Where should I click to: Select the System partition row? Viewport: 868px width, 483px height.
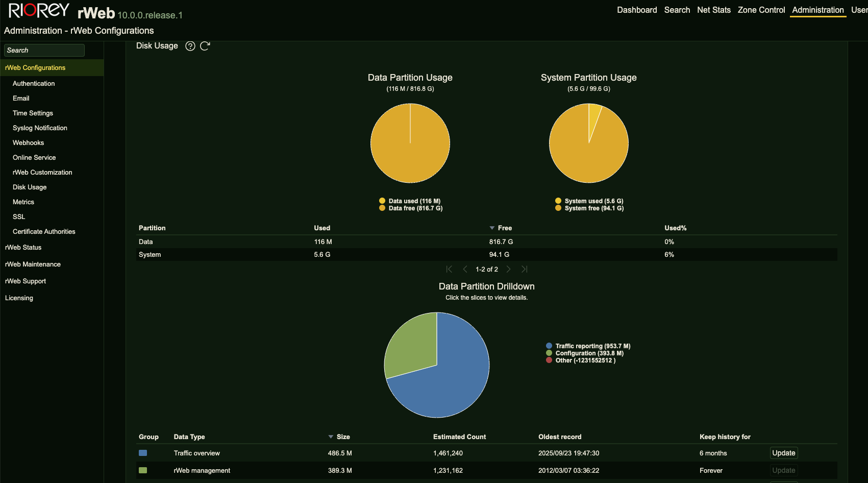click(486, 254)
